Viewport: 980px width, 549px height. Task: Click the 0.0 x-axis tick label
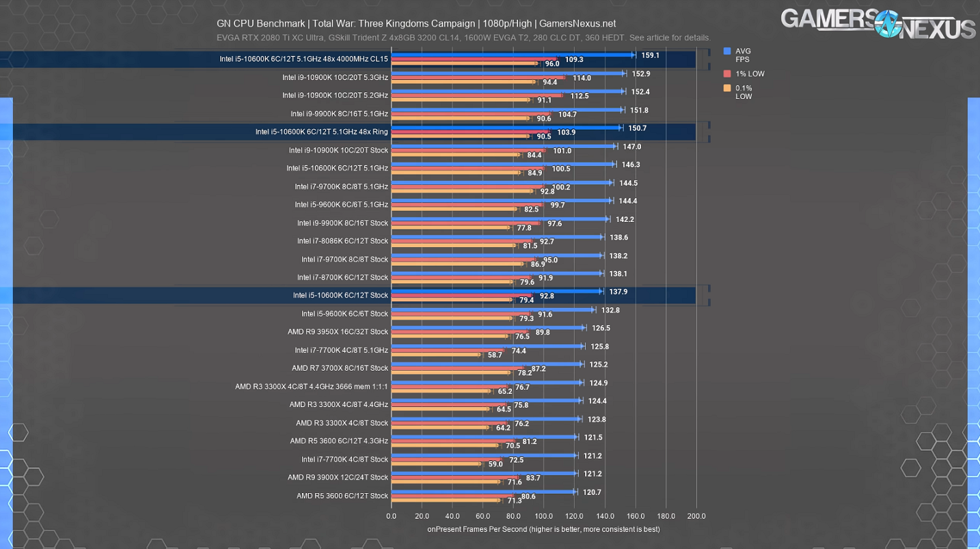coord(391,516)
